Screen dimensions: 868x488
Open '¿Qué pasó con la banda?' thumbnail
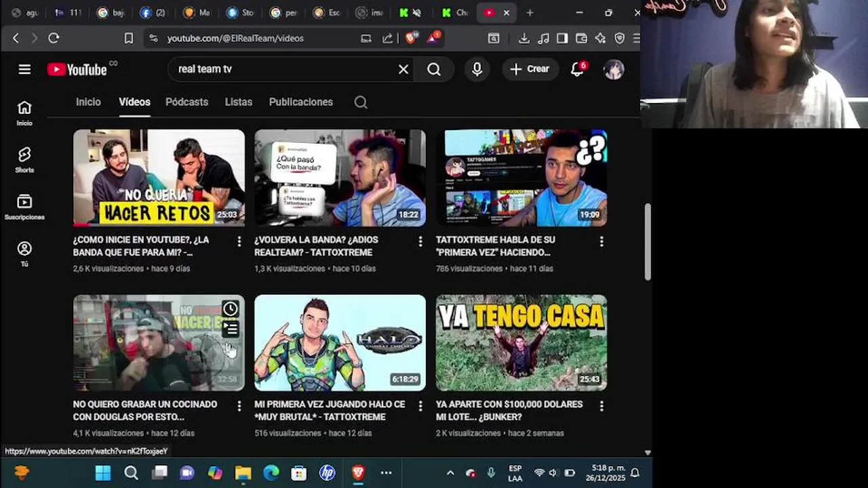[x=340, y=178]
